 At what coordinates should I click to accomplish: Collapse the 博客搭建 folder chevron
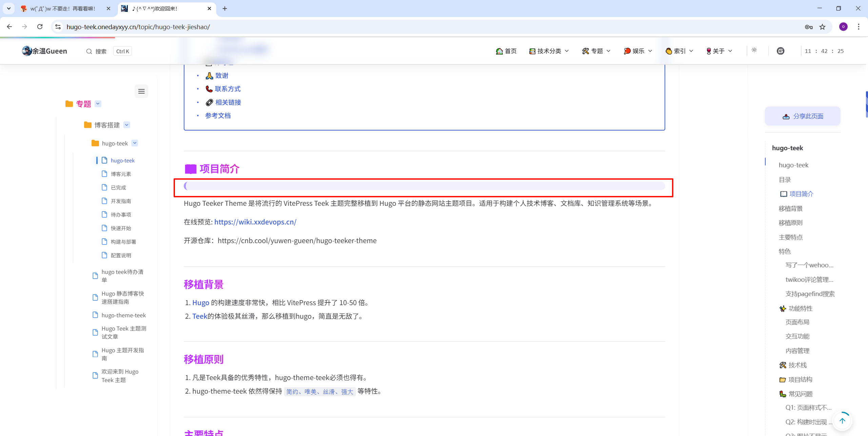click(127, 125)
